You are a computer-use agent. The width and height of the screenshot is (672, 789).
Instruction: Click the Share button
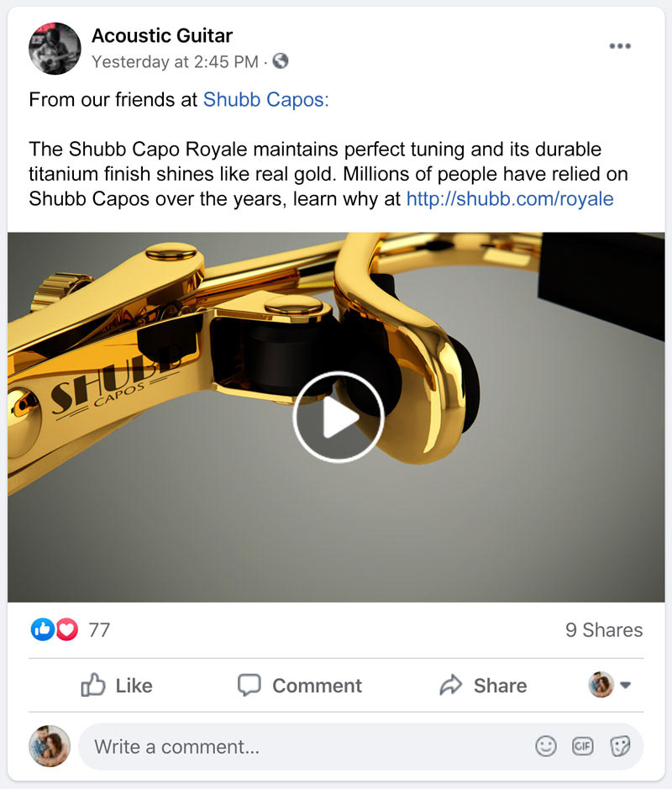483,686
